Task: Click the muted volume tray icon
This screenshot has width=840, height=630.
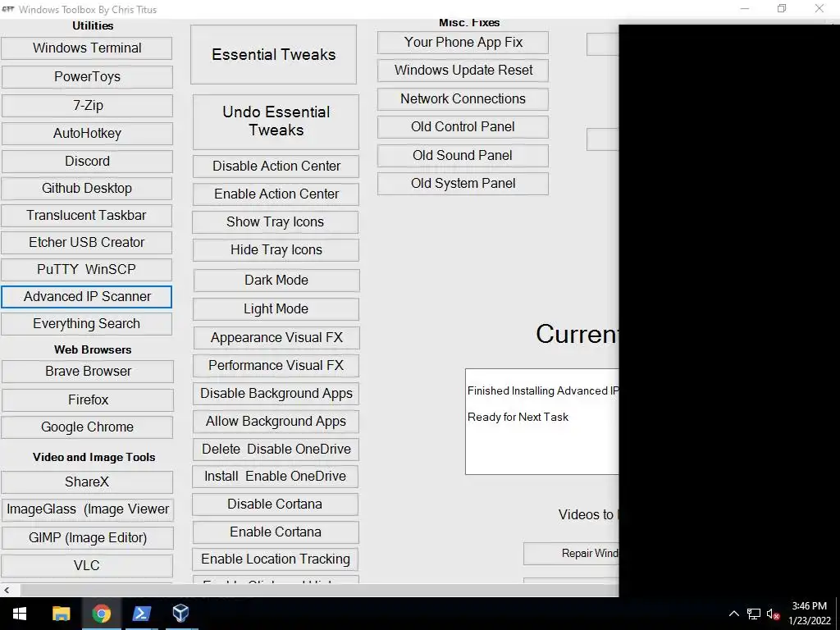Action: [x=773, y=614]
